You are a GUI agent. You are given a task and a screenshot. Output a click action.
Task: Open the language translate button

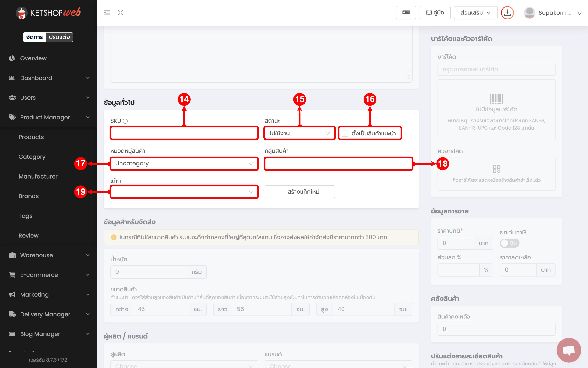(406, 12)
